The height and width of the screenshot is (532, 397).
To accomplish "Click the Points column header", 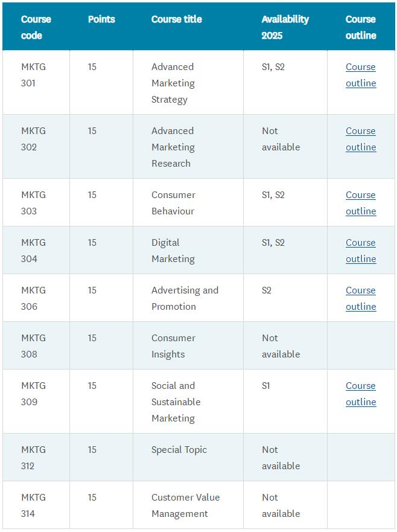I will (x=103, y=19).
